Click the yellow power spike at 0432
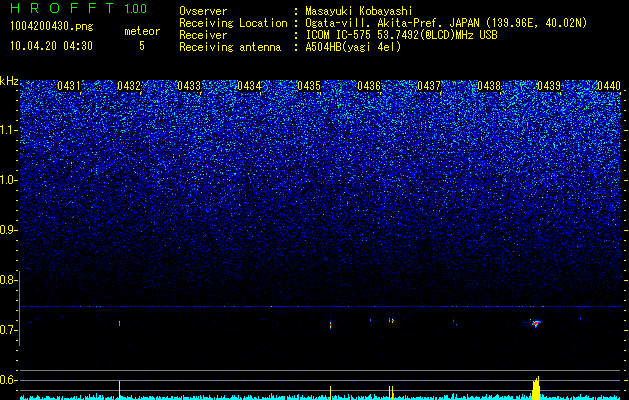 click(x=120, y=390)
